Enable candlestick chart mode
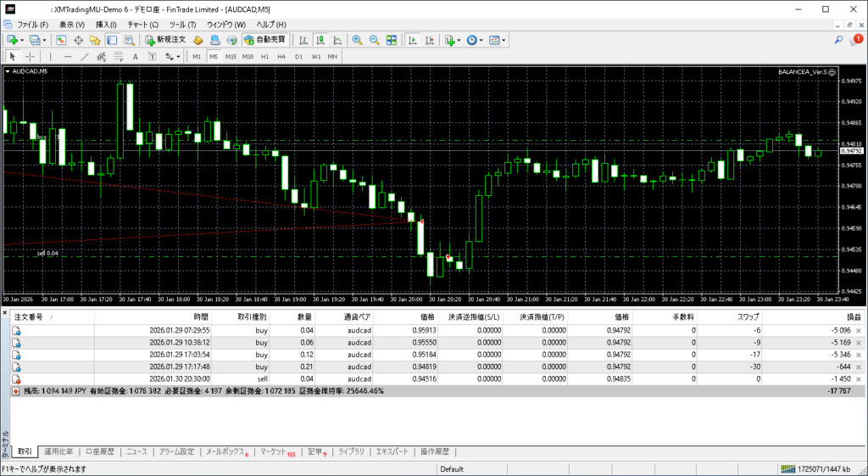 tap(321, 40)
